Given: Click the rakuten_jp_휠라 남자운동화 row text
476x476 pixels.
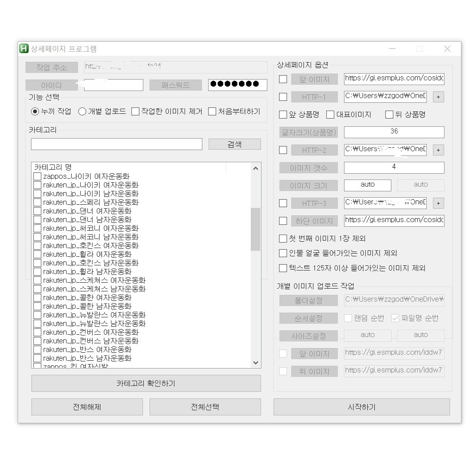Looking at the screenshot, I should (87, 271).
